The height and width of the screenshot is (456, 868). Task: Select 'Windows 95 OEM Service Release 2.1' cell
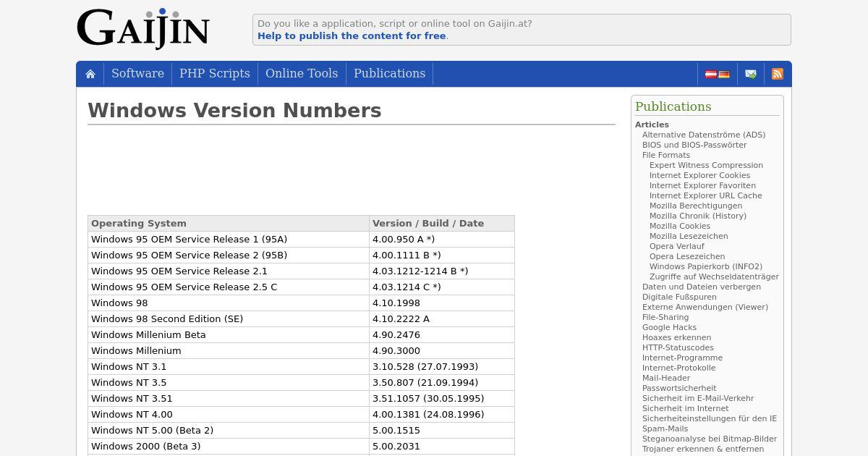pos(229,271)
